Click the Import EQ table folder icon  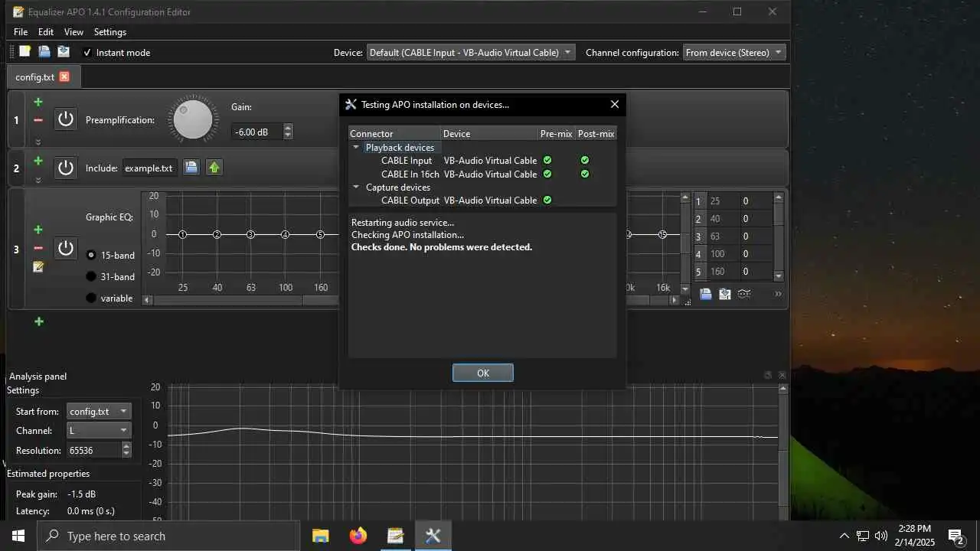(706, 294)
